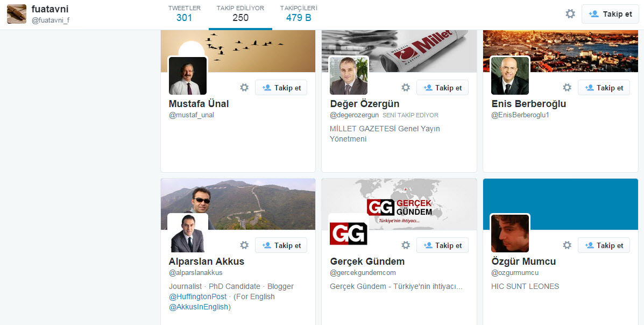Click Takip et for Gerçek Gündem
The width and height of the screenshot is (644, 325).
click(x=442, y=245)
